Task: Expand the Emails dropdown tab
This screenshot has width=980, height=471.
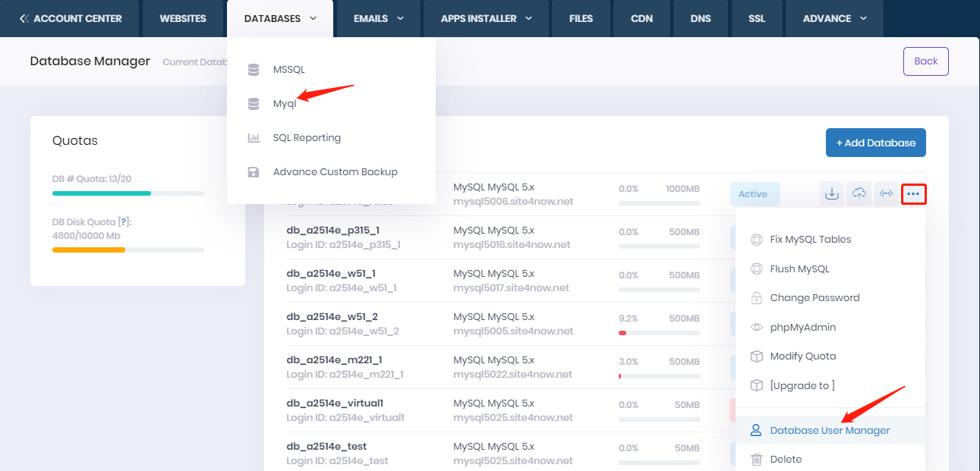Action: tap(378, 18)
